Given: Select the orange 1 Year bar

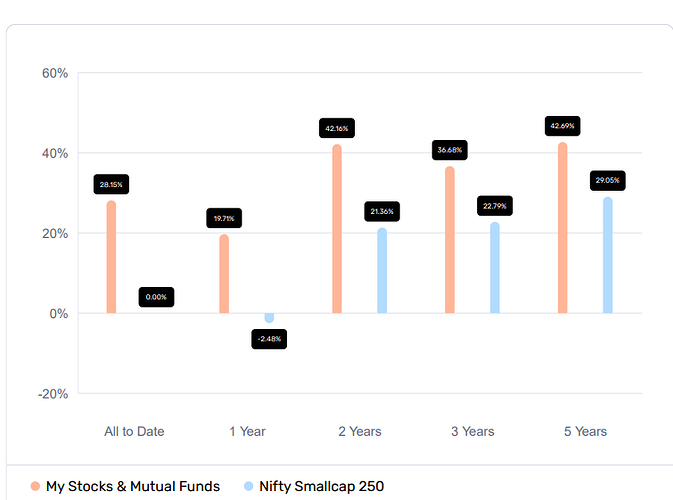Looking at the screenshot, I should pos(224,274).
